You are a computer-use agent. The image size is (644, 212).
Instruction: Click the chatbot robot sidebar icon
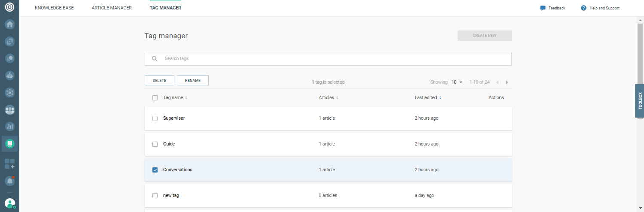(x=9, y=75)
